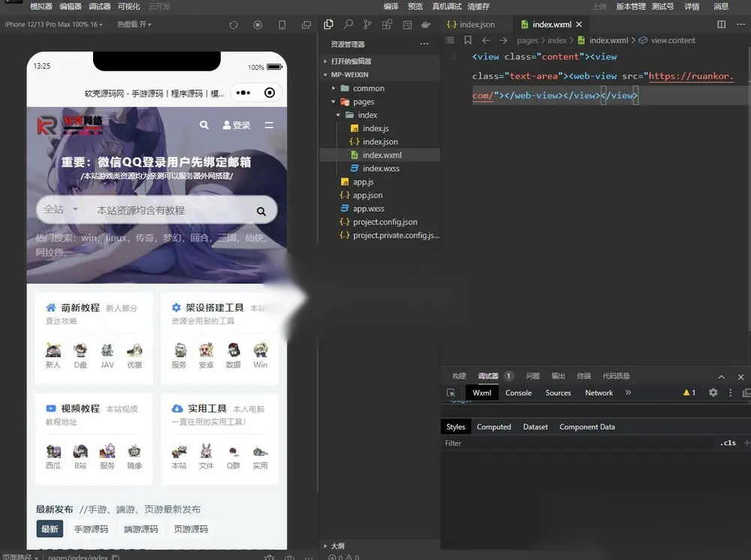Open devtools vertical dots menu

(x=731, y=393)
